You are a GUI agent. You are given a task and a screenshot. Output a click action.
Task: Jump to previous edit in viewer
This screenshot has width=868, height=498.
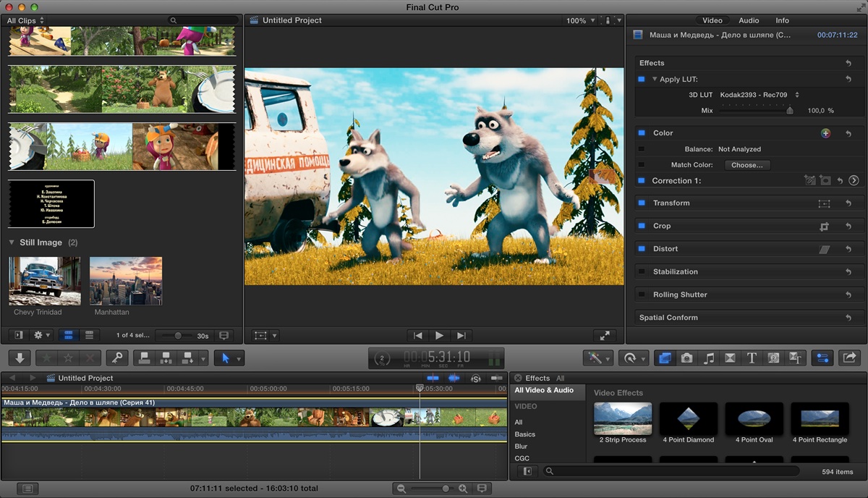[417, 336]
